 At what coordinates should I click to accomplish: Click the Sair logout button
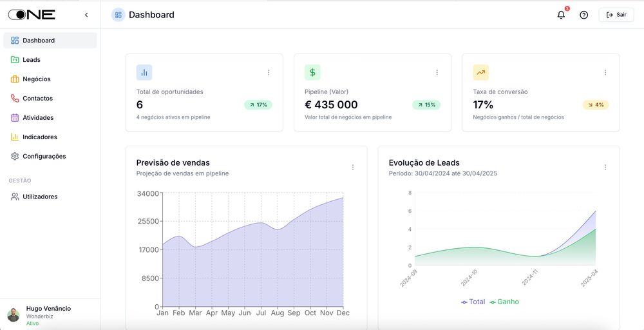tap(616, 15)
